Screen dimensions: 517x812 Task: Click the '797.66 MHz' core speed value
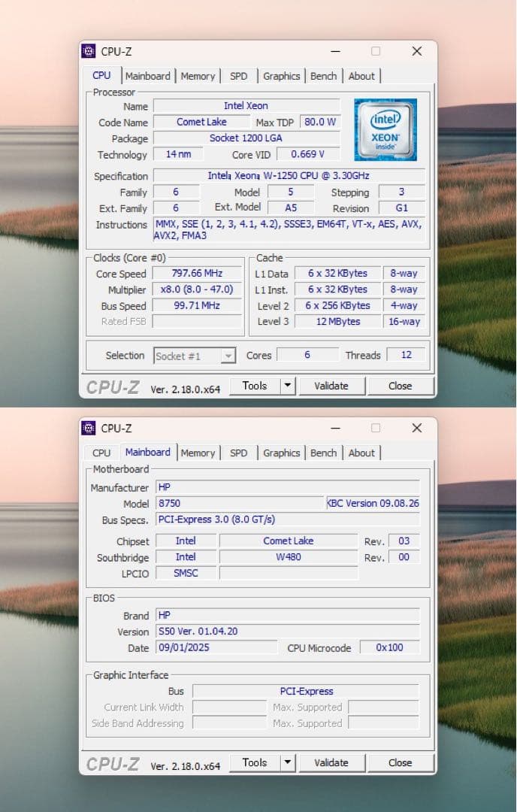coord(197,274)
